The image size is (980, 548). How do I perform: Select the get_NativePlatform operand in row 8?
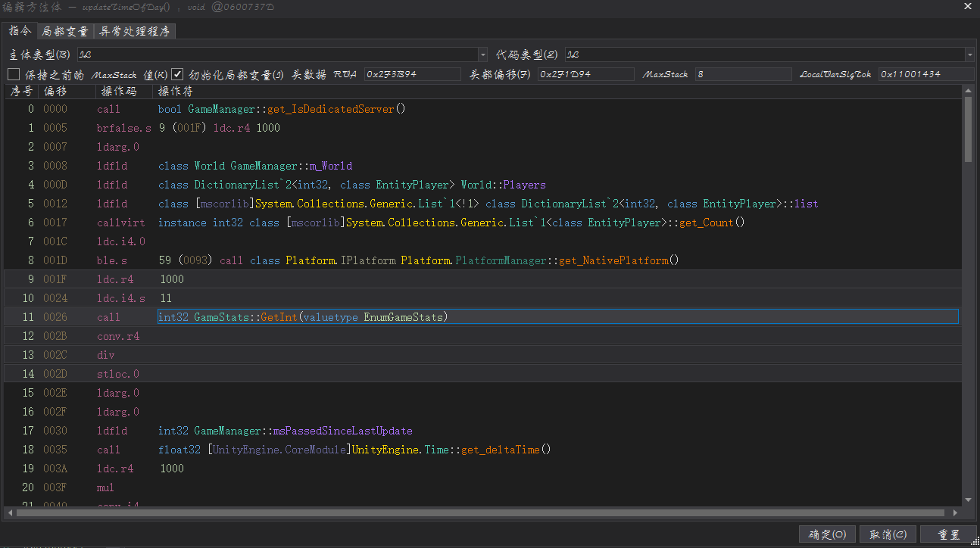point(419,260)
